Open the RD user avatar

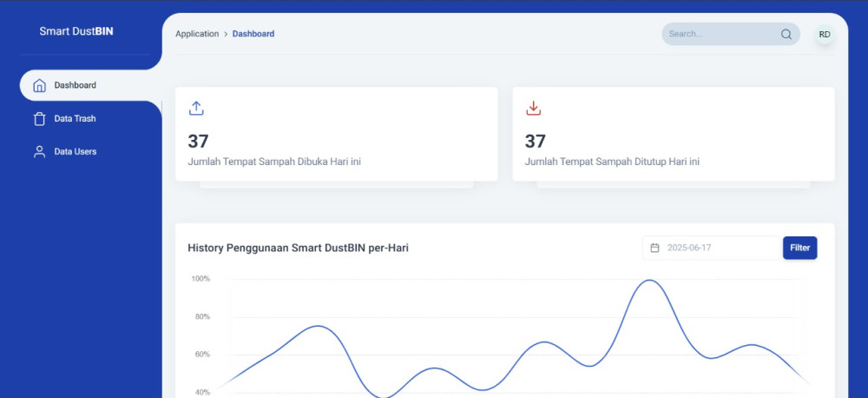click(825, 35)
